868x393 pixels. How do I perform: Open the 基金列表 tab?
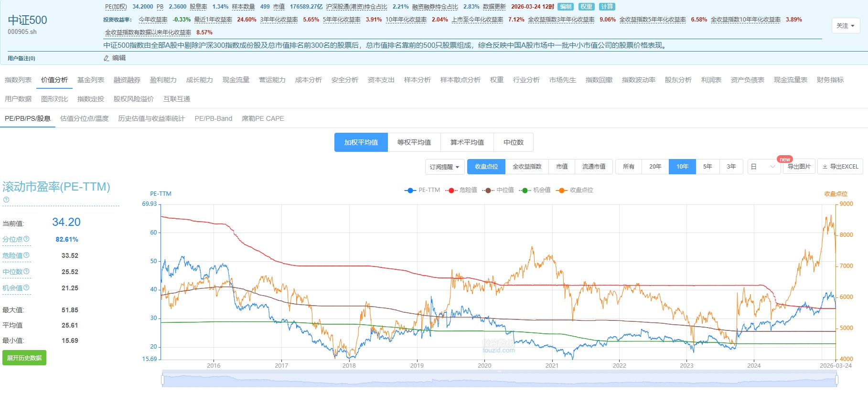coord(91,80)
